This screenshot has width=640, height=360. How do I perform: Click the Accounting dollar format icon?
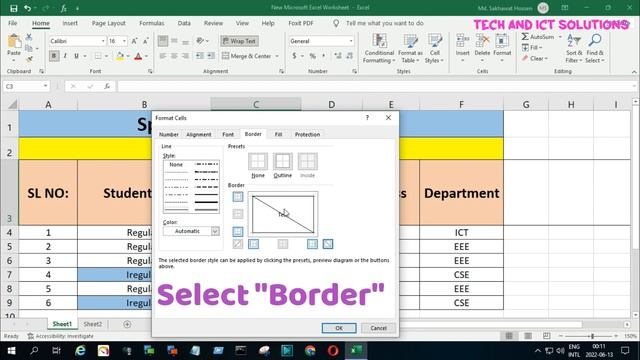coord(294,56)
